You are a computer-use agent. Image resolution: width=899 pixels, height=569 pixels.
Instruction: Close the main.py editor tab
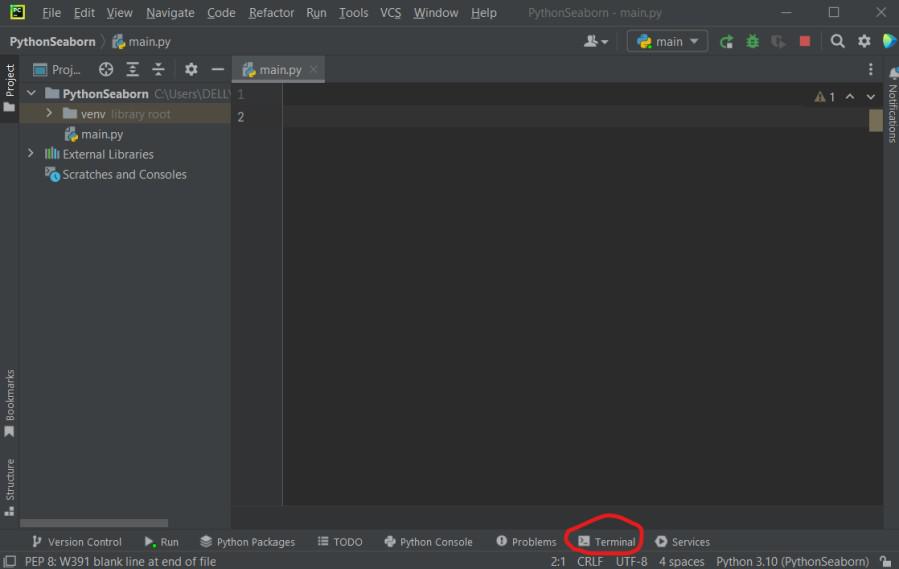313,69
